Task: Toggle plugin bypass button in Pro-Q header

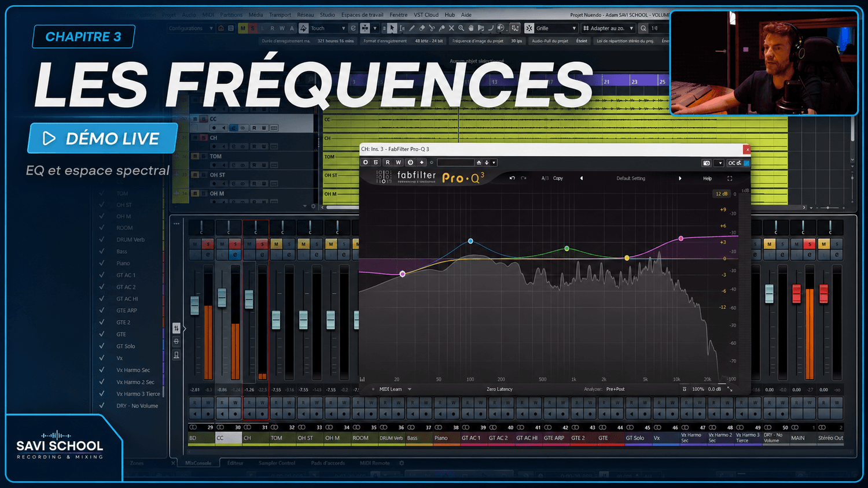Action: (x=365, y=162)
